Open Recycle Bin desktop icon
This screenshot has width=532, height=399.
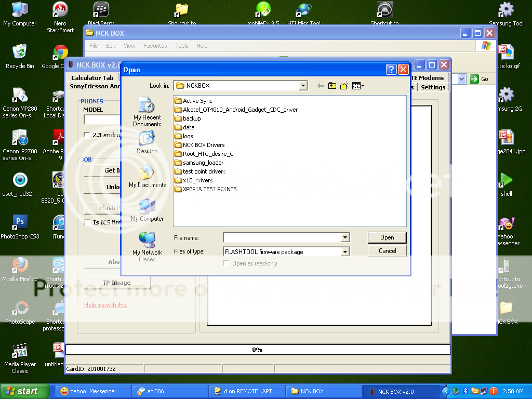point(20,56)
